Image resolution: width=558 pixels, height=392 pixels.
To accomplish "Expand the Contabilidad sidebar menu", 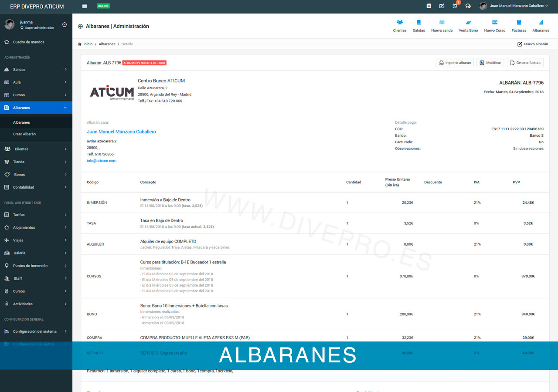I will tap(36, 187).
